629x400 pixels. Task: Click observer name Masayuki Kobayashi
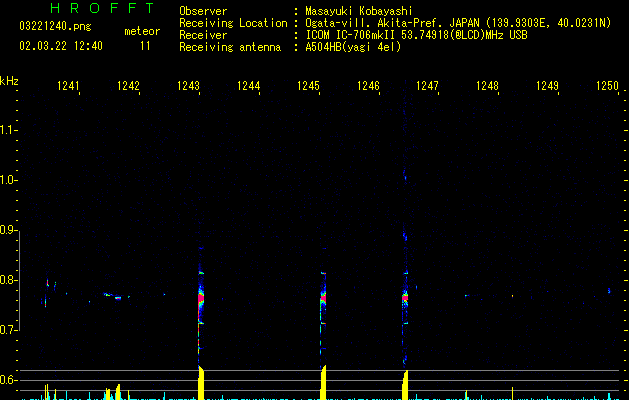click(359, 11)
